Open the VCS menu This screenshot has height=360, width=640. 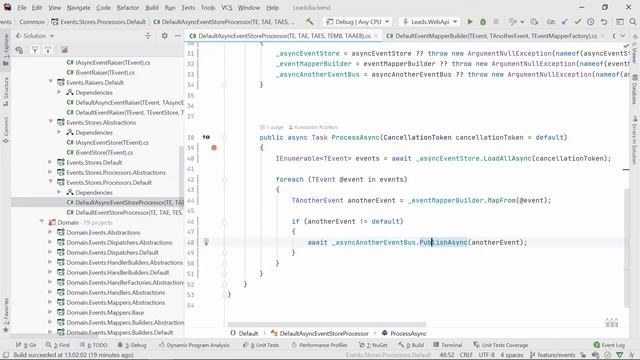click(227, 7)
